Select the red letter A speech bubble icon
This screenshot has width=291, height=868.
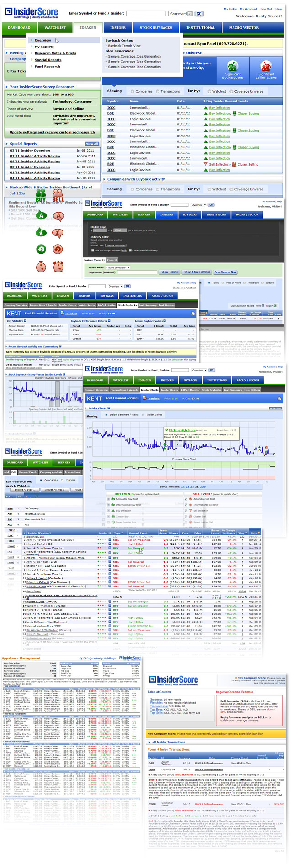[x=58, y=216]
